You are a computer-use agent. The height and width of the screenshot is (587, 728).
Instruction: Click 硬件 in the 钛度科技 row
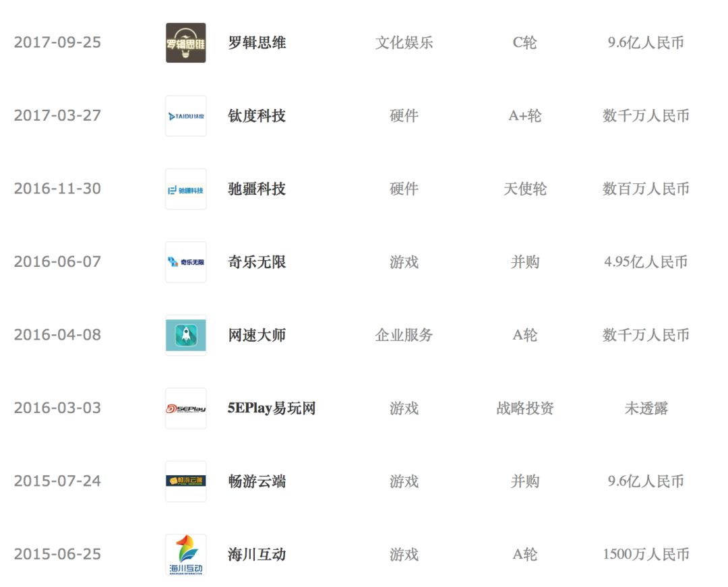404,115
